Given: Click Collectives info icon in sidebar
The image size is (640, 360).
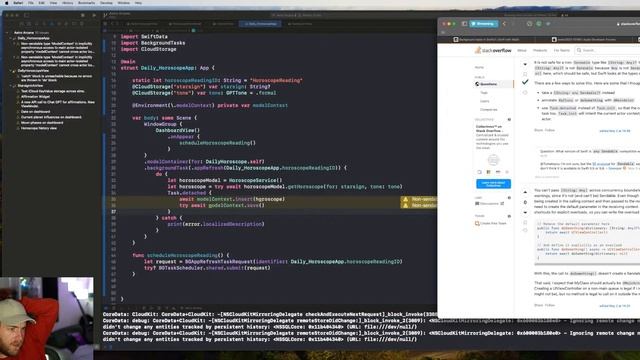Looking at the screenshot, I should [x=509, y=120].
